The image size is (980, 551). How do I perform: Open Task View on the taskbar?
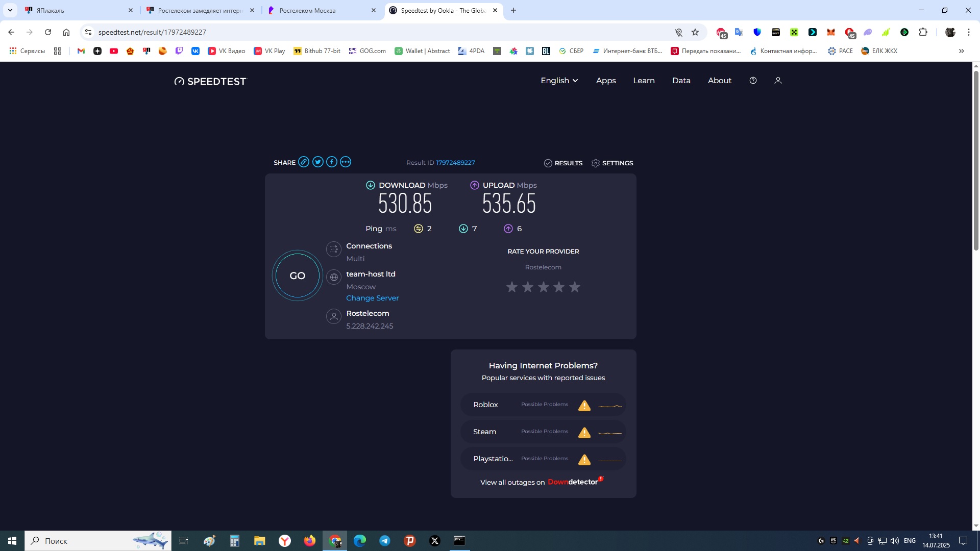pos(184,541)
